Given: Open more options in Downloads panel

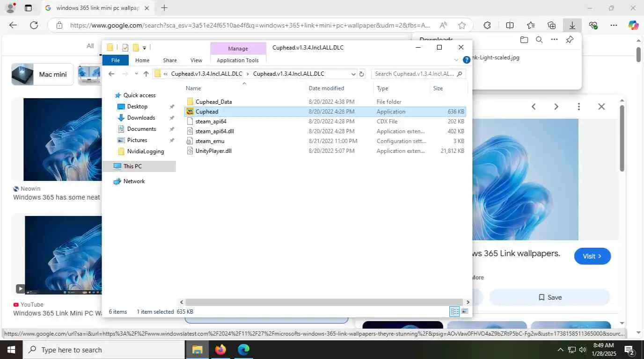Looking at the screenshot, I should coord(554,40).
